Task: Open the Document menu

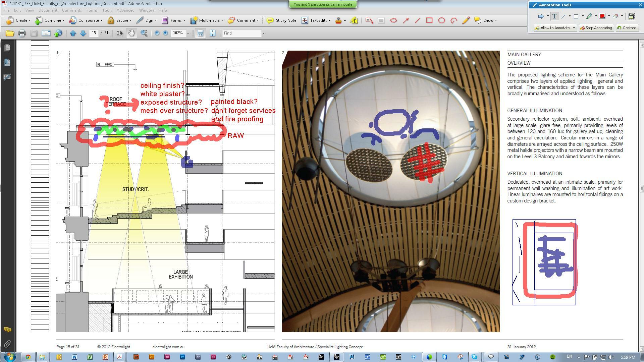Action: [x=48, y=10]
